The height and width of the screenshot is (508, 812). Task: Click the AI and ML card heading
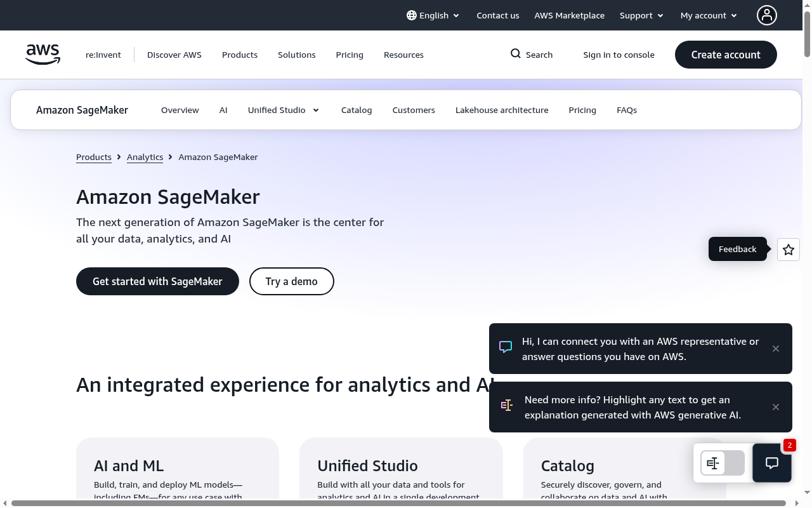coord(129,465)
